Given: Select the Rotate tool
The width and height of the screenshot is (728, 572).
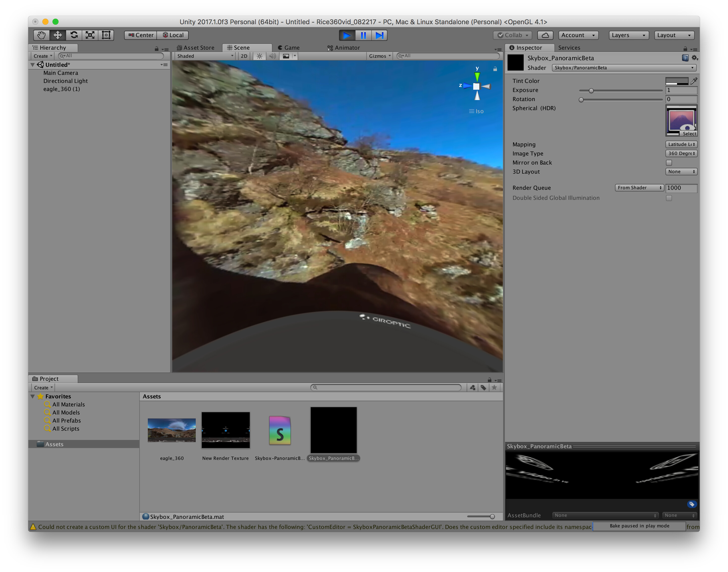Looking at the screenshot, I should (74, 35).
